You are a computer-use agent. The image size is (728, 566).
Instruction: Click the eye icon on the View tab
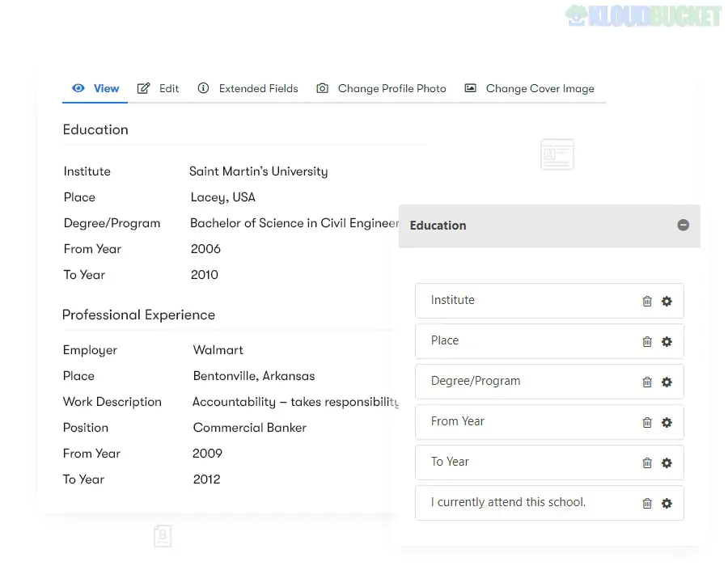tap(78, 88)
